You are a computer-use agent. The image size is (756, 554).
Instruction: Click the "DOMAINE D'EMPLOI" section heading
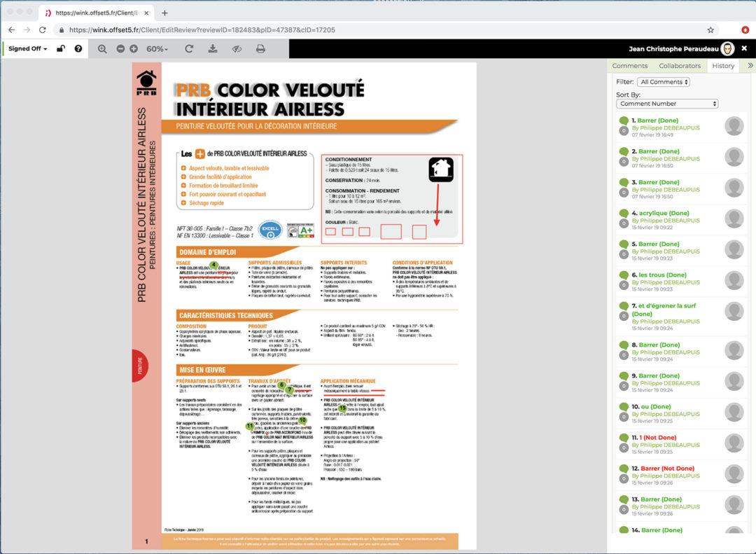(x=208, y=252)
